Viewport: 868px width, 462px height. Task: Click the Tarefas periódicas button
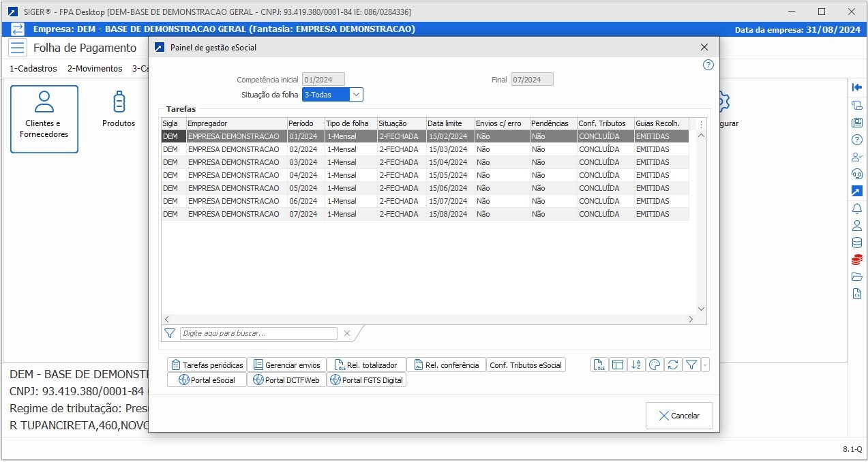(206, 365)
